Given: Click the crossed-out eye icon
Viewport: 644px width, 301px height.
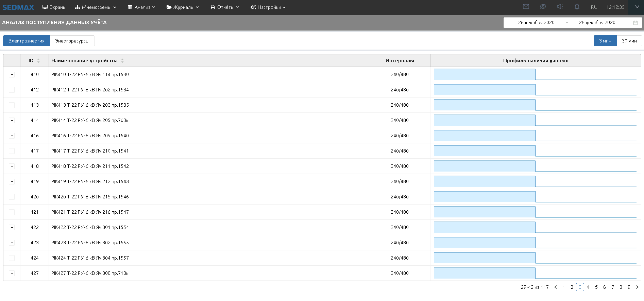Looking at the screenshot, I should click(543, 7).
